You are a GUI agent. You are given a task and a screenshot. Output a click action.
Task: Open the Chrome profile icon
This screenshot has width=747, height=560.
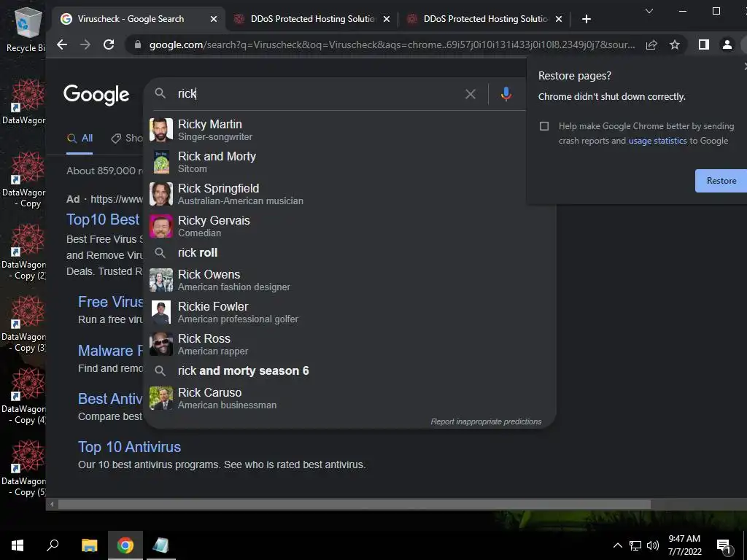coord(727,44)
